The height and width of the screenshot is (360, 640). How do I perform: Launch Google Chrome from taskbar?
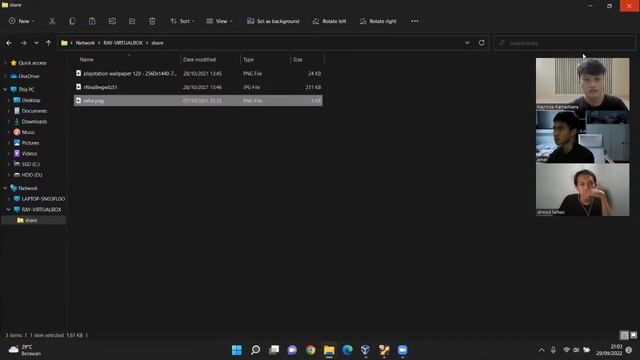click(x=311, y=350)
